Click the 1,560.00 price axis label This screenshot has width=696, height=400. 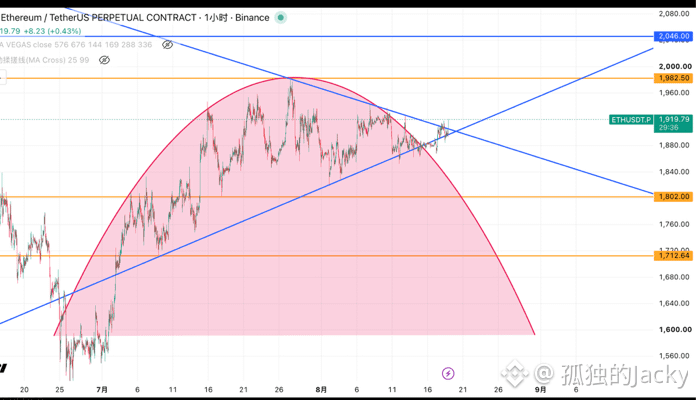pyautogui.click(x=674, y=356)
